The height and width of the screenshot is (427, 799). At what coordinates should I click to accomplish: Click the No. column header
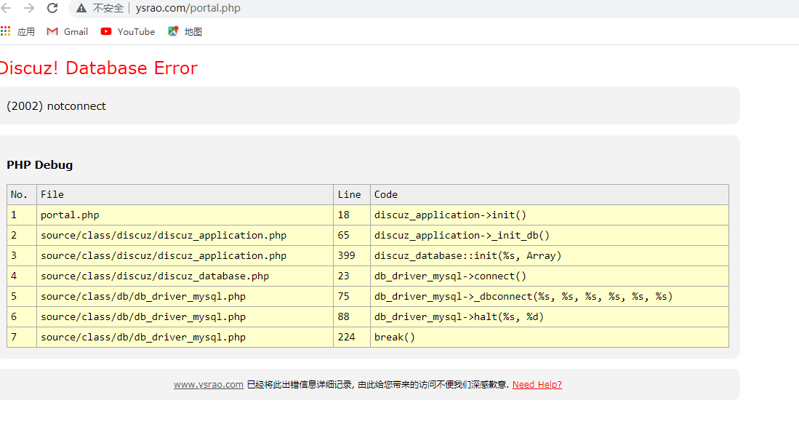pyautogui.click(x=21, y=195)
